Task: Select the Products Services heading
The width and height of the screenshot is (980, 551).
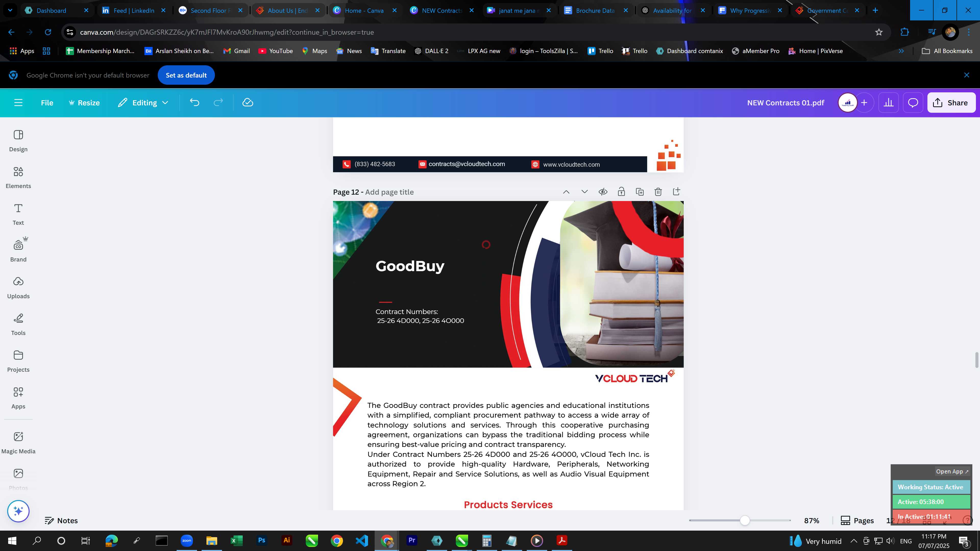Action: point(508,505)
